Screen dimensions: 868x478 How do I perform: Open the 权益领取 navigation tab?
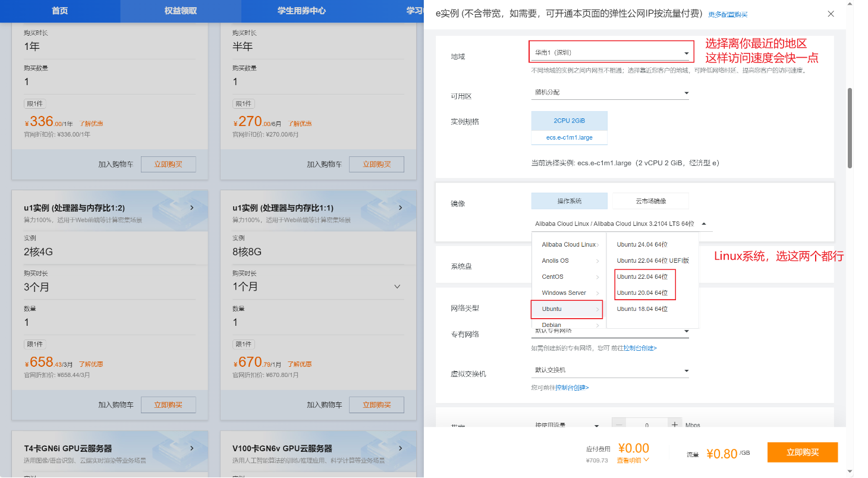pos(181,11)
